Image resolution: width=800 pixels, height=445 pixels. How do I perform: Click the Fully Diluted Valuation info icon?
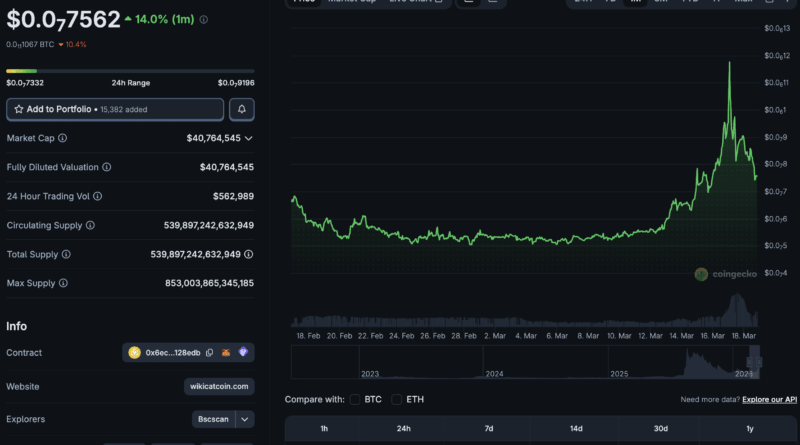tap(107, 167)
